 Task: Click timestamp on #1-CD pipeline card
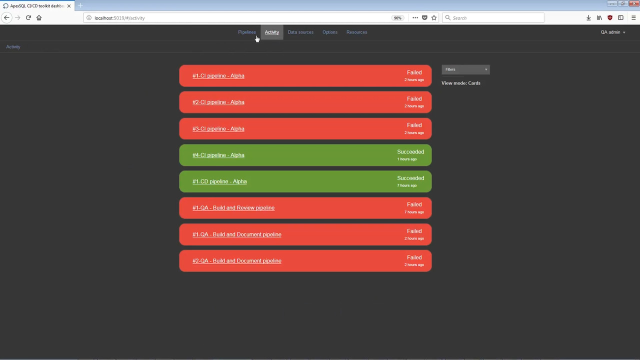[x=407, y=186]
